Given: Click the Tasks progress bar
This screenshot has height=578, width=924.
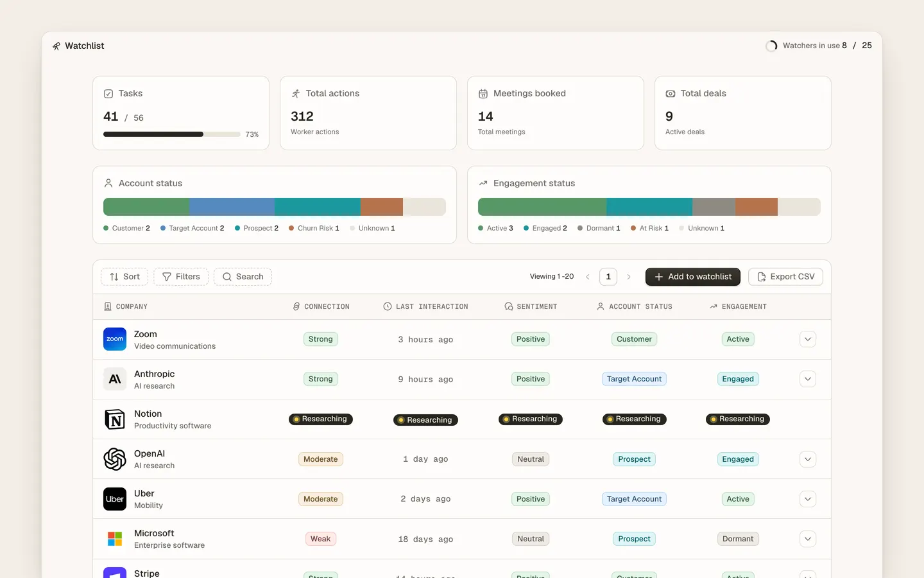Looking at the screenshot, I should [x=172, y=134].
